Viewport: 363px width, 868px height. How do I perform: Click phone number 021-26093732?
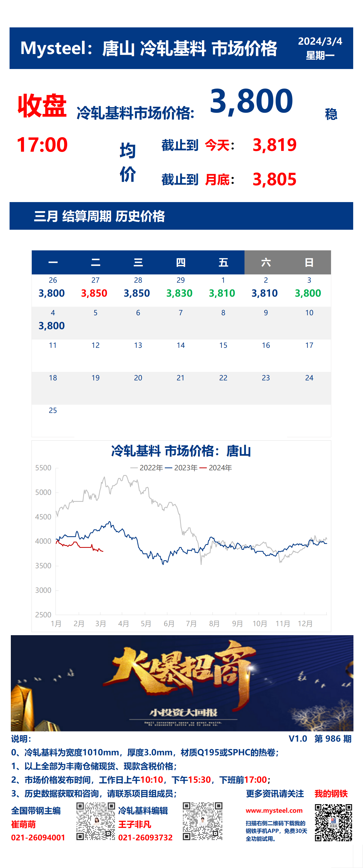[145, 838]
